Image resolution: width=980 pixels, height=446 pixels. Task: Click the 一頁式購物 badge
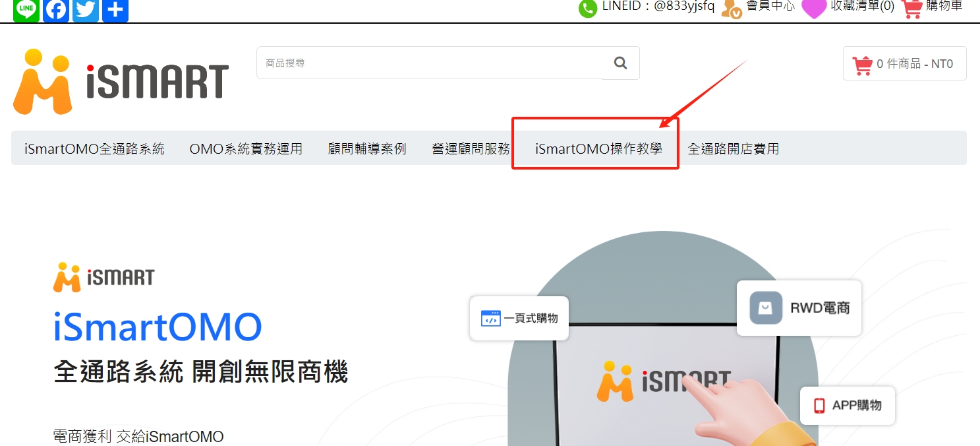click(519, 318)
